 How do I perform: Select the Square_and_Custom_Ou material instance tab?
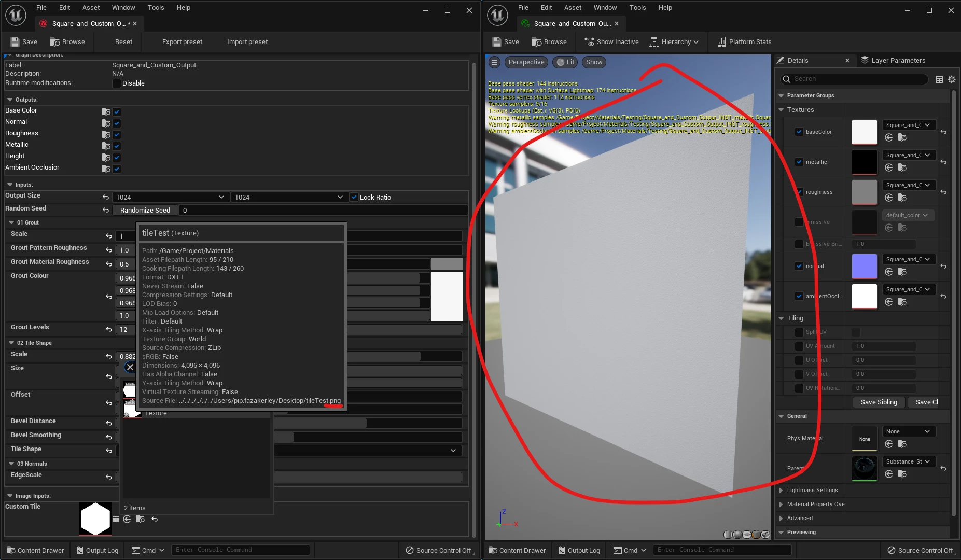(571, 24)
